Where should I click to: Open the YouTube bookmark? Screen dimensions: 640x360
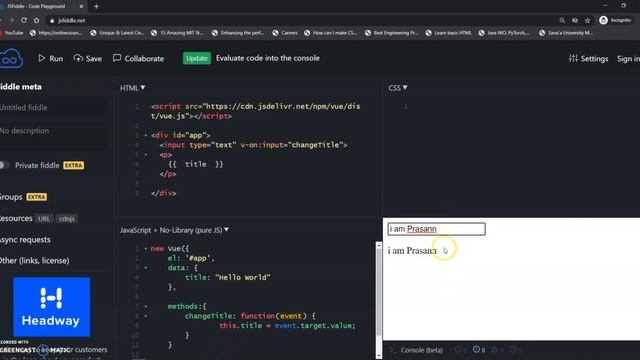click(x=12, y=33)
